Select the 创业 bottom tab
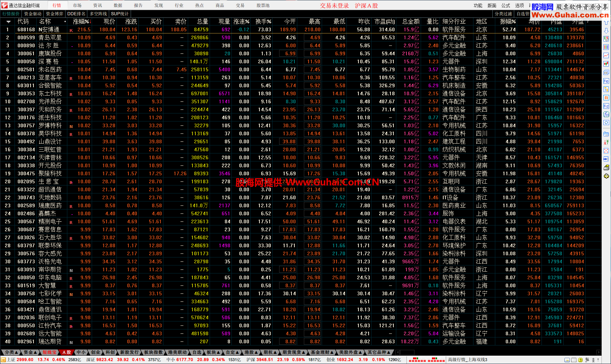 [95, 352]
